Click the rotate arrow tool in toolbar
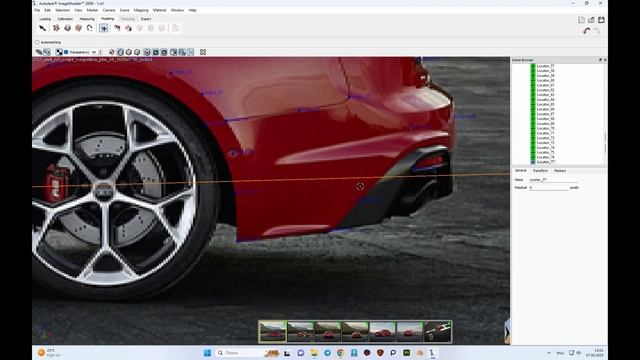 coord(90,28)
